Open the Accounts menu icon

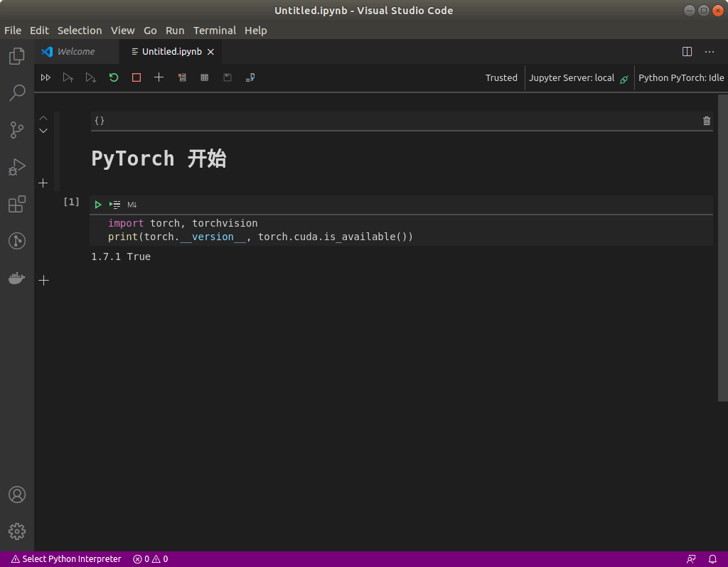(x=17, y=495)
